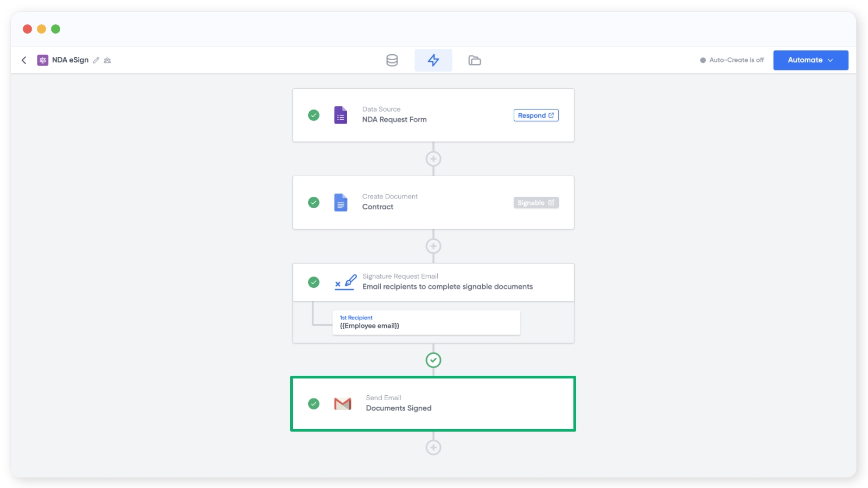This screenshot has width=868, height=488.
Task: Click the 1st Recipient Employee email field
Action: pos(426,323)
